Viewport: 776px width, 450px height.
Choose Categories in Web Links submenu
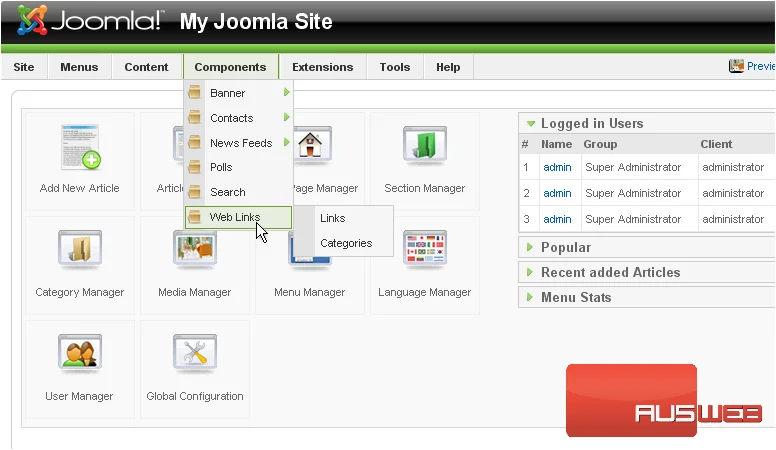[346, 243]
